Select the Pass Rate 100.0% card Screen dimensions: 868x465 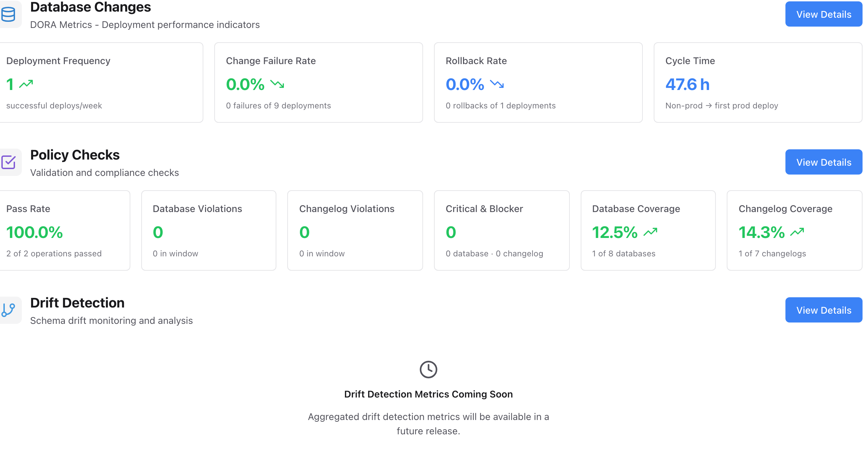click(65, 230)
